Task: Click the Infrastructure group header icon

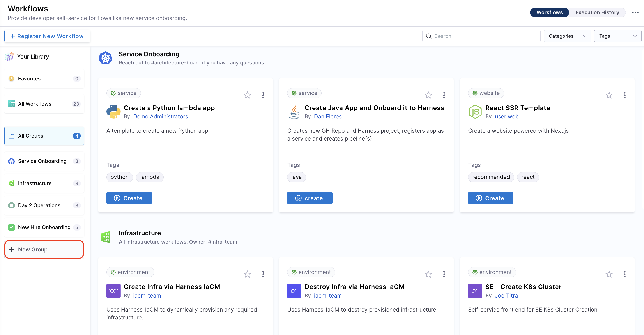Action: (106, 237)
